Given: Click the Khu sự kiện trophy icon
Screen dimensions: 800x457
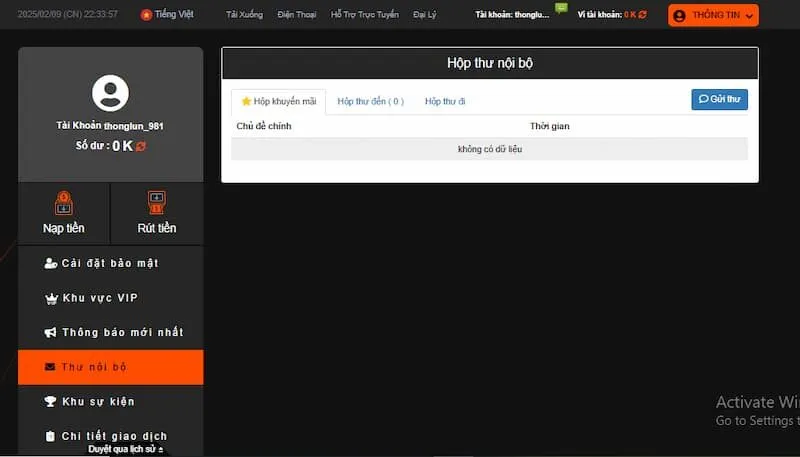Looking at the screenshot, I should pos(51,402).
